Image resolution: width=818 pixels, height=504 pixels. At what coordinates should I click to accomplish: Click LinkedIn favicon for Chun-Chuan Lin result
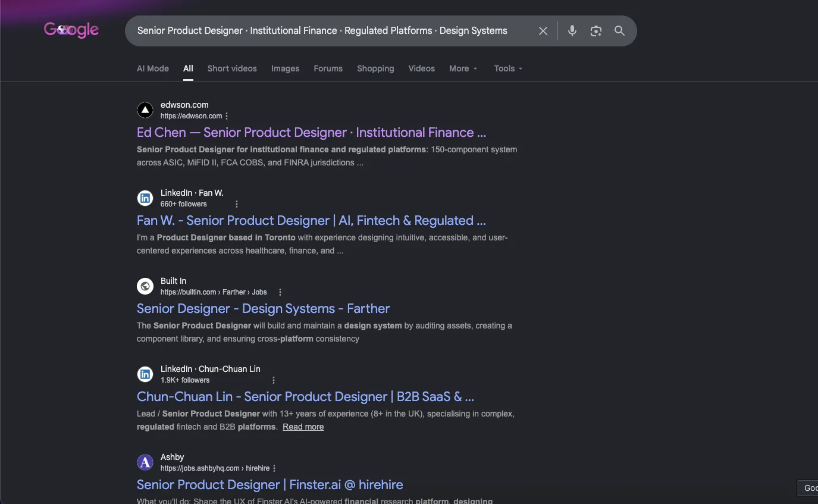tap(145, 374)
